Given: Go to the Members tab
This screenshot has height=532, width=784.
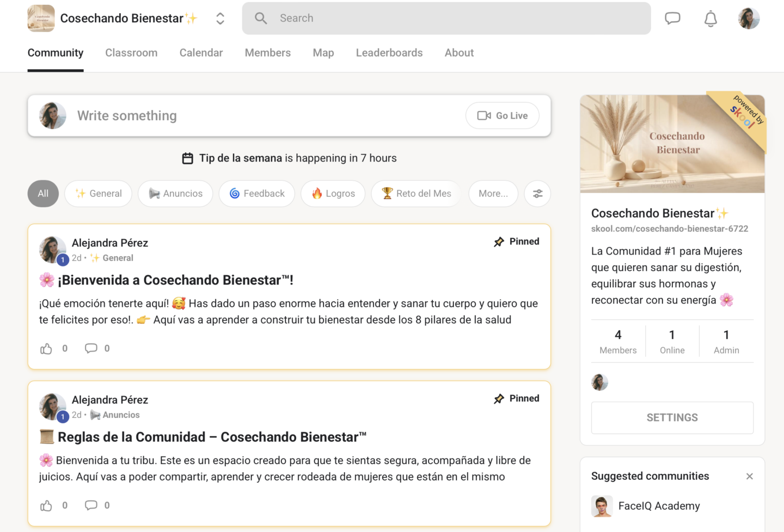Looking at the screenshot, I should [267, 53].
